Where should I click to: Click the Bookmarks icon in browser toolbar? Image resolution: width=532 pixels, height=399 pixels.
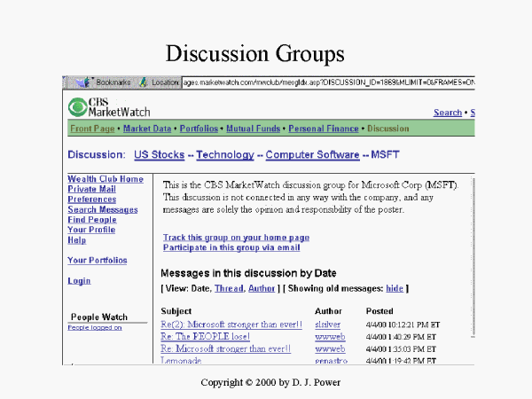click(x=83, y=82)
